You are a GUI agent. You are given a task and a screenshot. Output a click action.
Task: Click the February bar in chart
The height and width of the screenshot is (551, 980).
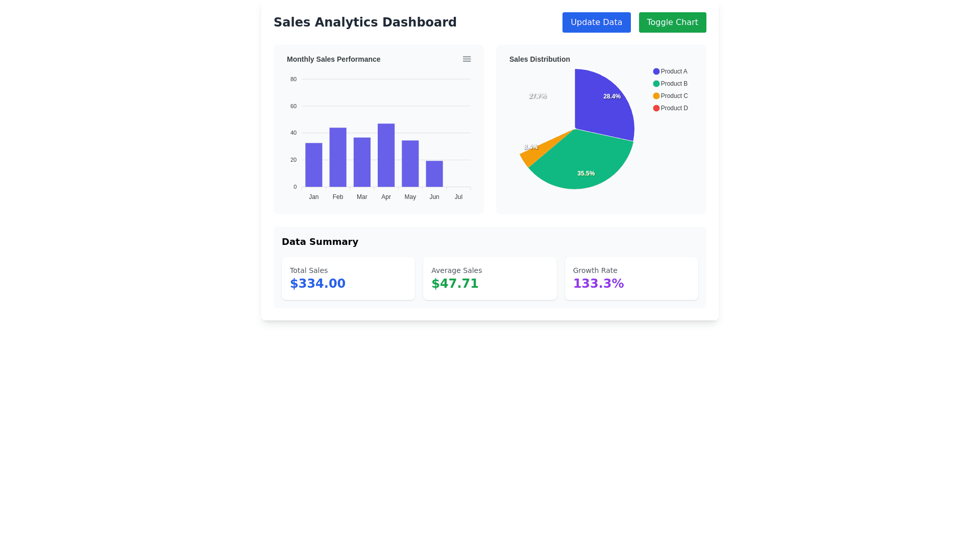[338, 157]
